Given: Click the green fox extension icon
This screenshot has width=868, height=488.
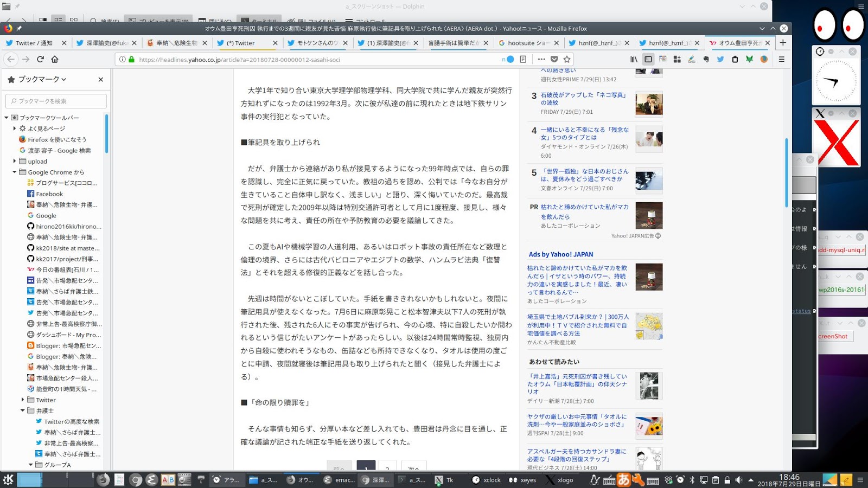Looking at the screenshot, I should pyautogui.click(x=749, y=59).
